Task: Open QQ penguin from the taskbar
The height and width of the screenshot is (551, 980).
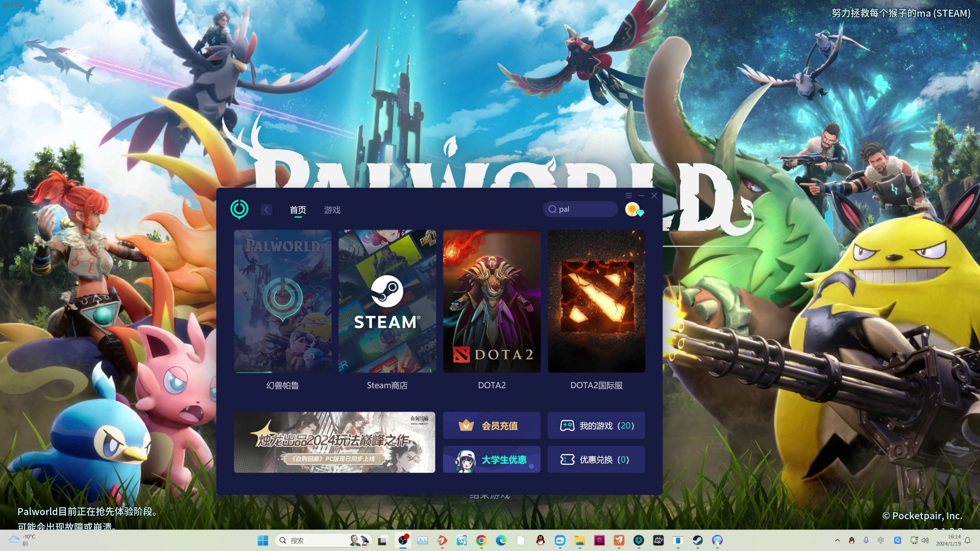Action: pyautogui.click(x=541, y=540)
